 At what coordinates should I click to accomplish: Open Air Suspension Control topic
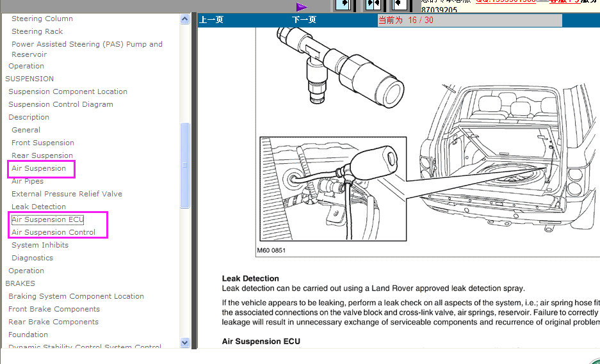coord(53,232)
